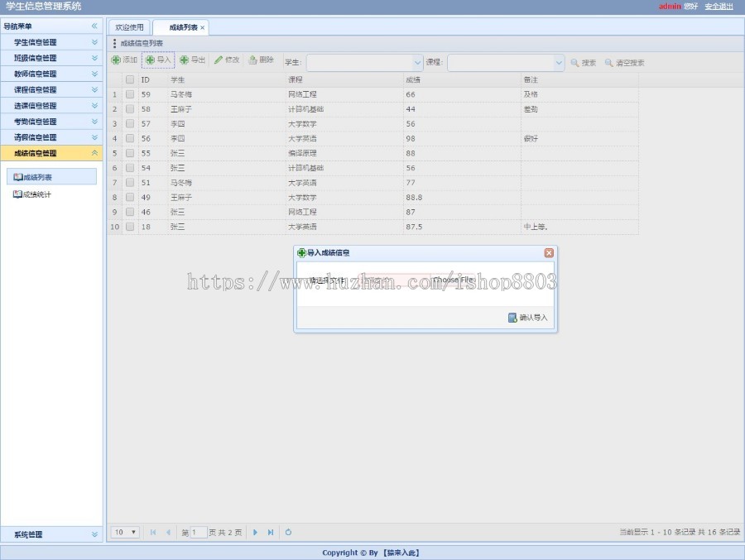The height and width of the screenshot is (560, 745).
Task: Open the 学生 filter dropdown
Action: coord(417,63)
